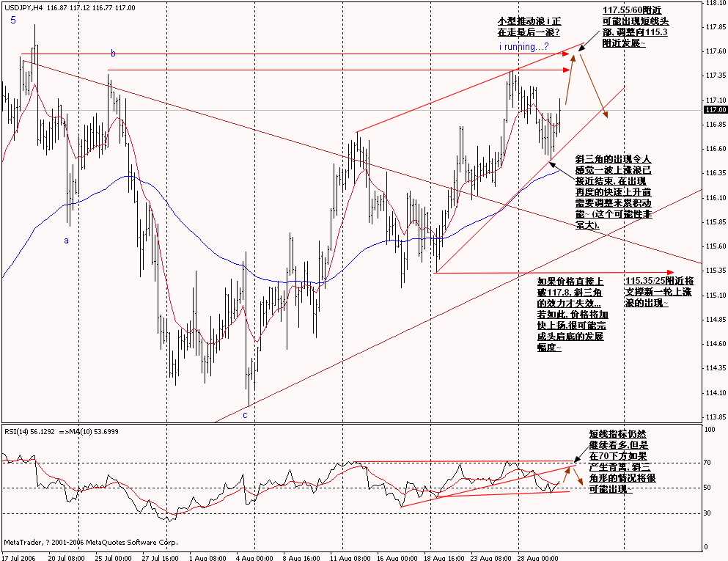
Task: Click the '1 Aug 08:00' date label
Action: pyautogui.click(x=207, y=558)
